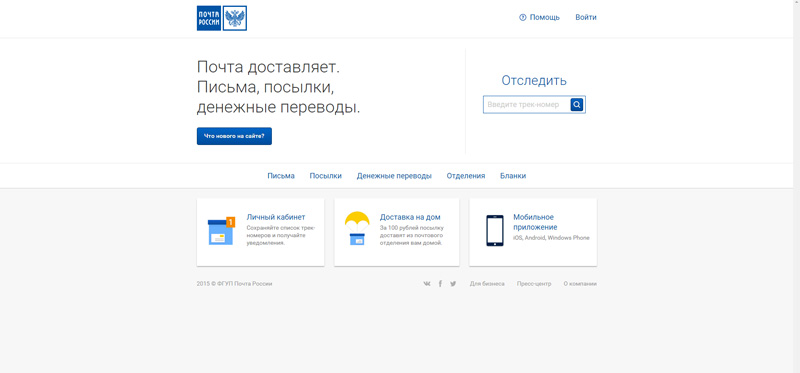This screenshot has height=373, width=800.
Task: Click Войти to sign in
Action: tap(586, 17)
